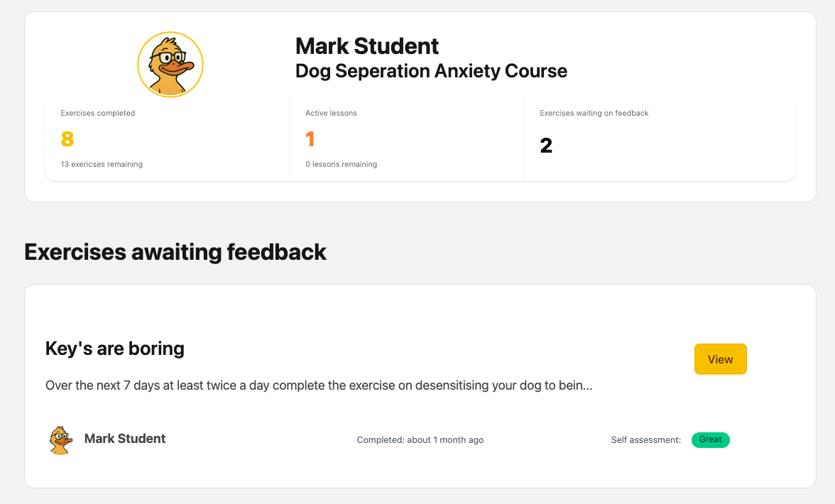Click the exercise description text preview
Image resolution: width=835 pixels, height=504 pixels.
point(319,386)
